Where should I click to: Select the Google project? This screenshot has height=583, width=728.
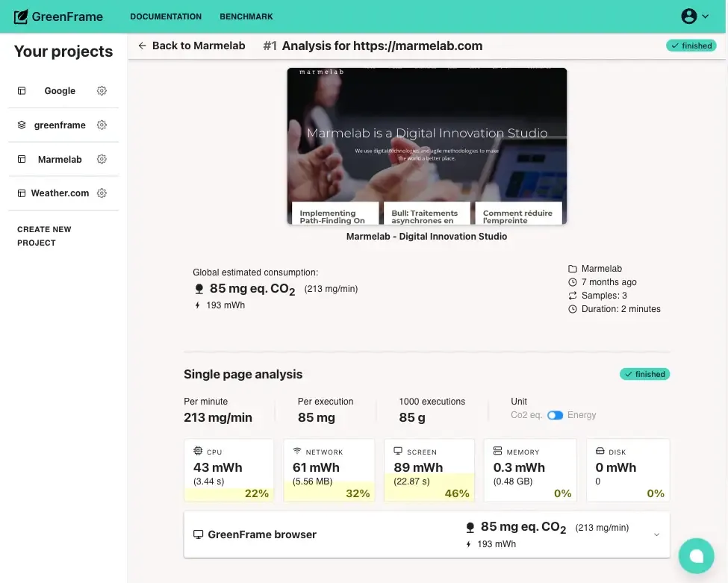click(60, 91)
